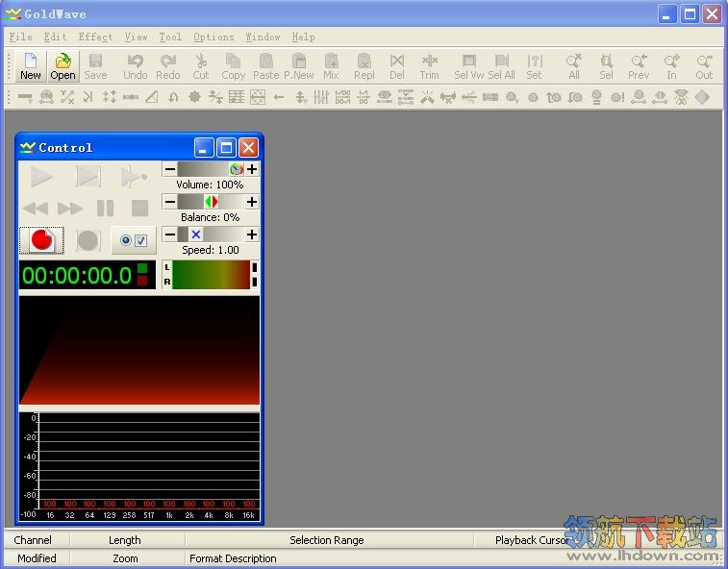The image size is (728, 569).
Task: Click the Sel All toolbar icon
Action: [501, 66]
